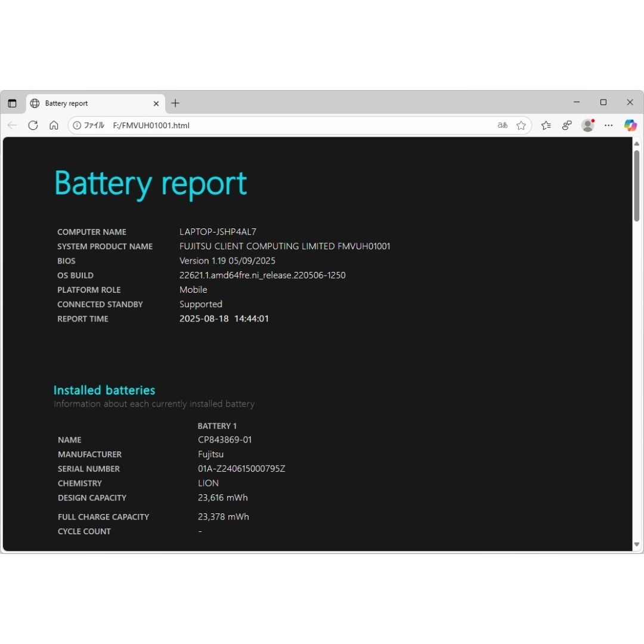This screenshot has height=644, width=644.
Task: Click the chemistry value LION
Action: 208,484
